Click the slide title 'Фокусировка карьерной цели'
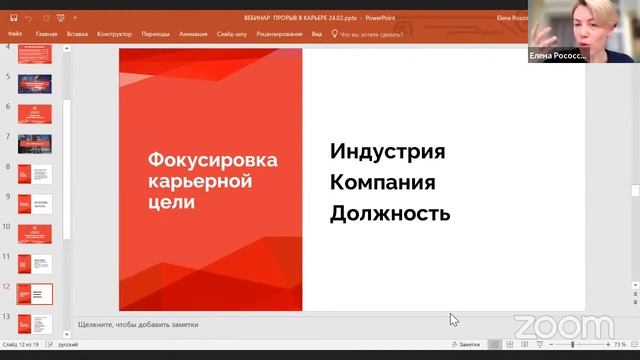Screen dimensions: 640x360 point(212,181)
